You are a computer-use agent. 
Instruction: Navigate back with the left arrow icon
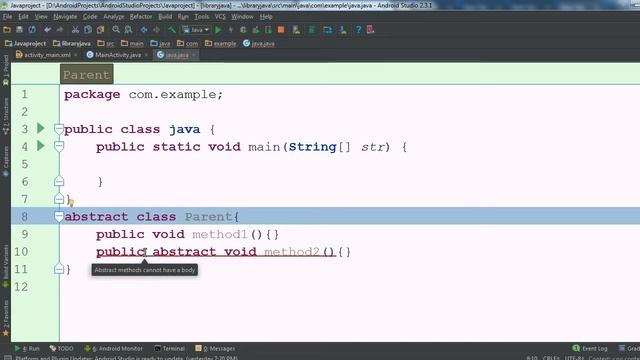[144, 30]
